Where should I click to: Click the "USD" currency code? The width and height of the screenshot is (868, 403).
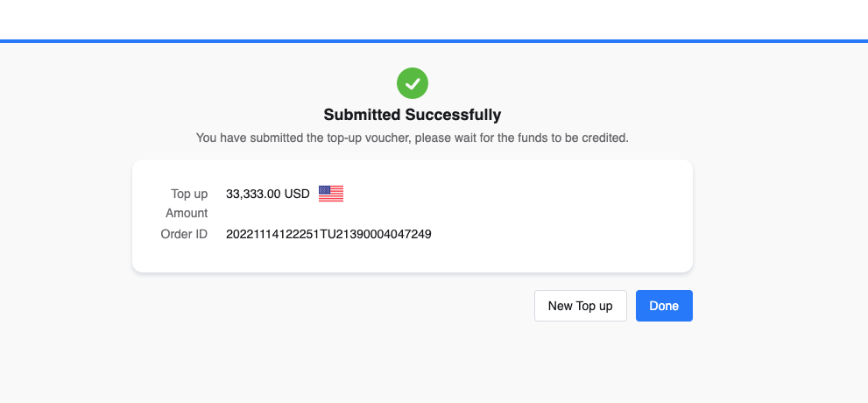click(x=297, y=194)
